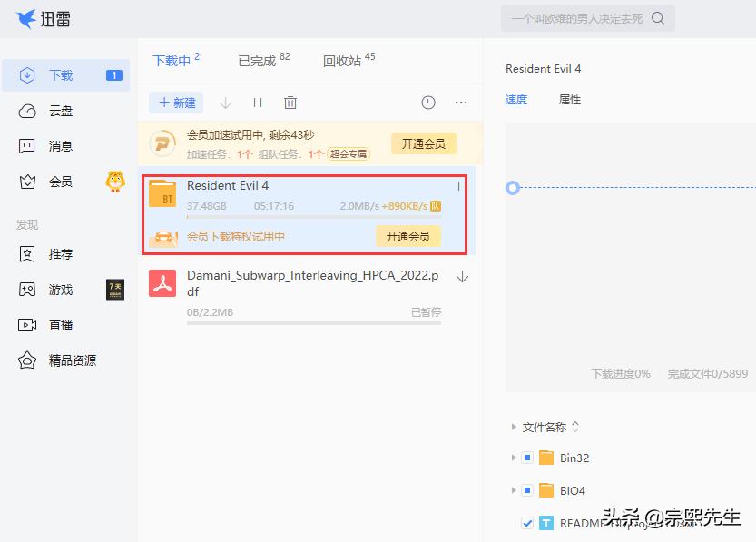756x542 pixels.
Task: Open the 属性 tab for Resident Evil 4
Action: coord(570,100)
